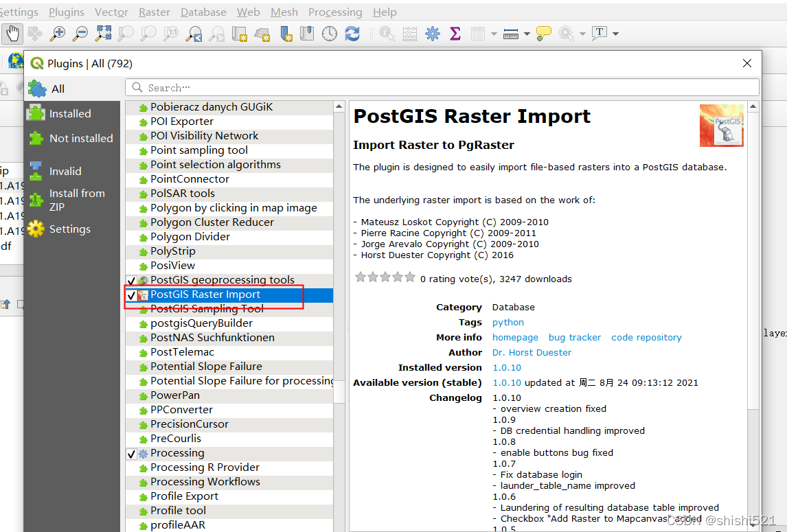This screenshot has width=787, height=532.
Task: Click Statistical Summary sigma icon
Action: (x=455, y=34)
